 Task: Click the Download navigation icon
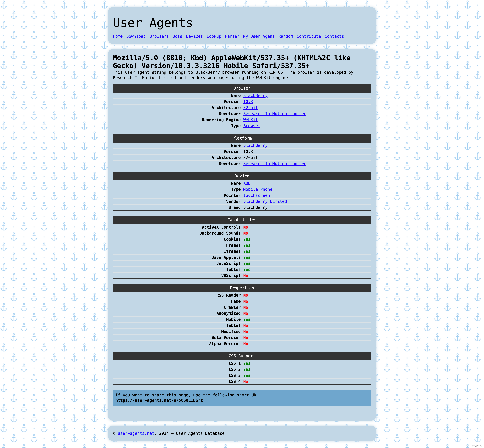[x=136, y=36]
